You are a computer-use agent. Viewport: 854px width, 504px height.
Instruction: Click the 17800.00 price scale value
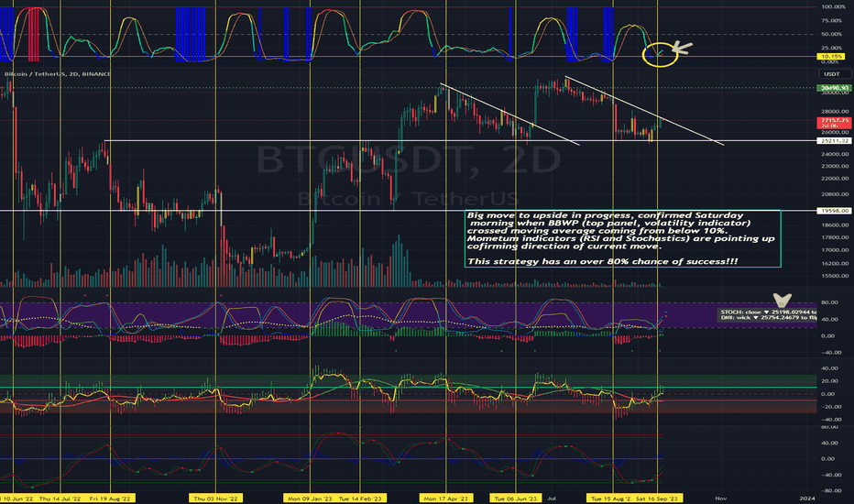pos(835,237)
